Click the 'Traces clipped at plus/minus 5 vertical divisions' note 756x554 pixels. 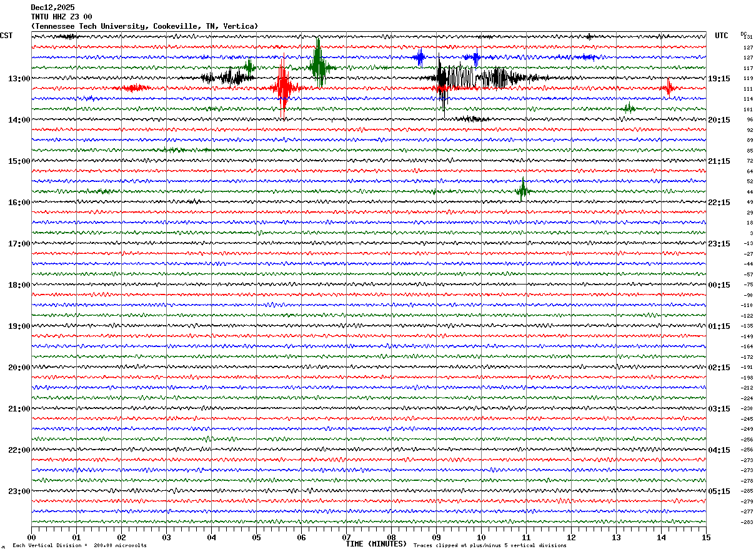tap(490, 546)
